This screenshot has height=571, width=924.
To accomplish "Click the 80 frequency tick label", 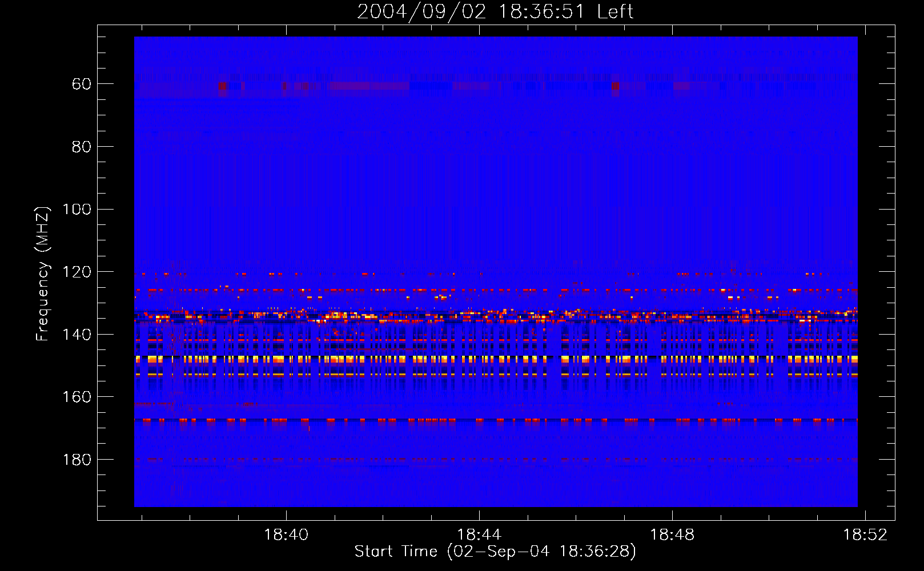I will point(82,147).
